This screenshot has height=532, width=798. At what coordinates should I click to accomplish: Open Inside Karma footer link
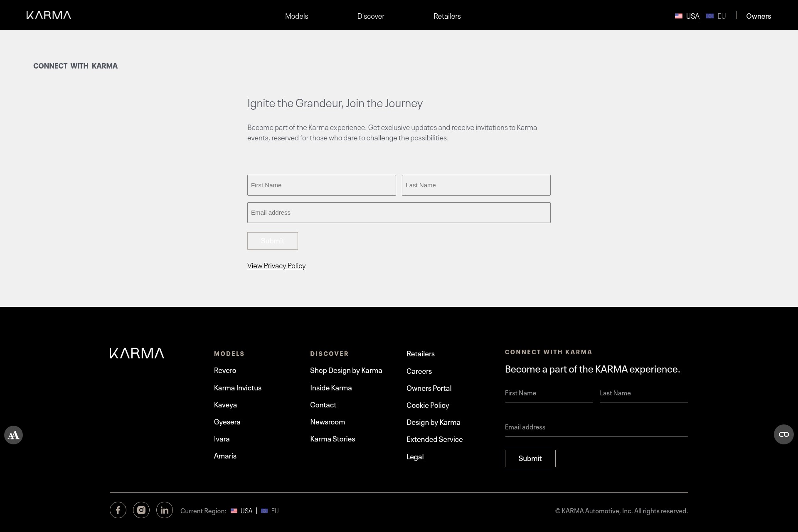331,388
